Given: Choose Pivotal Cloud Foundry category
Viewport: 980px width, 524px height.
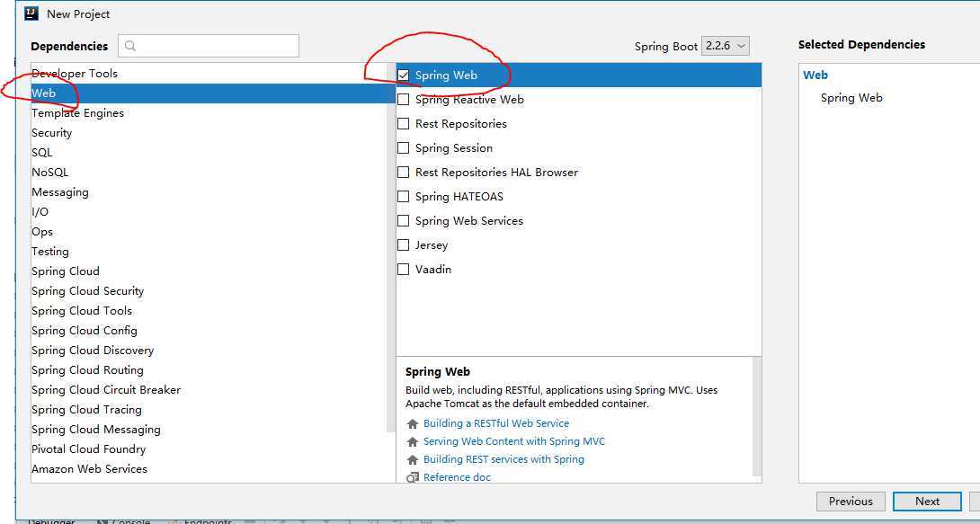Looking at the screenshot, I should 209,449.
